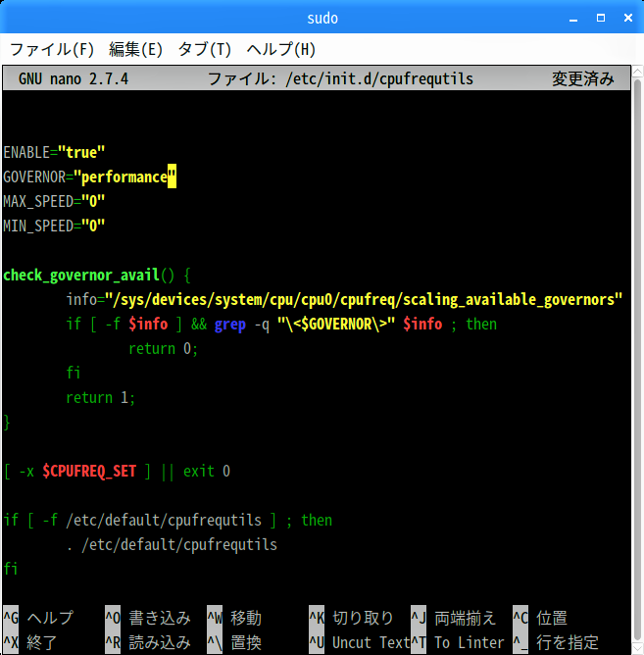Click the return 1; line
This screenshot has width=644, height=655.
coord(101,398)
